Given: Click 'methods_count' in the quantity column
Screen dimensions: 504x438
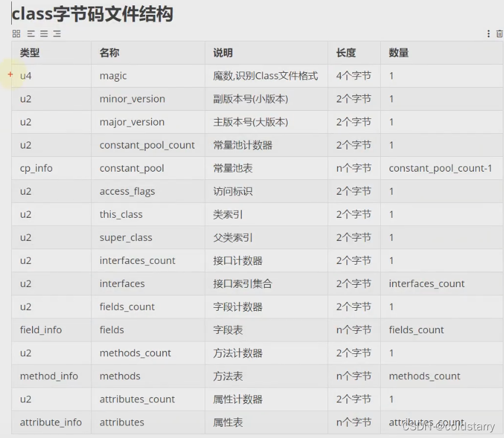Looking at the screenshot, I should tap(425, 376).
